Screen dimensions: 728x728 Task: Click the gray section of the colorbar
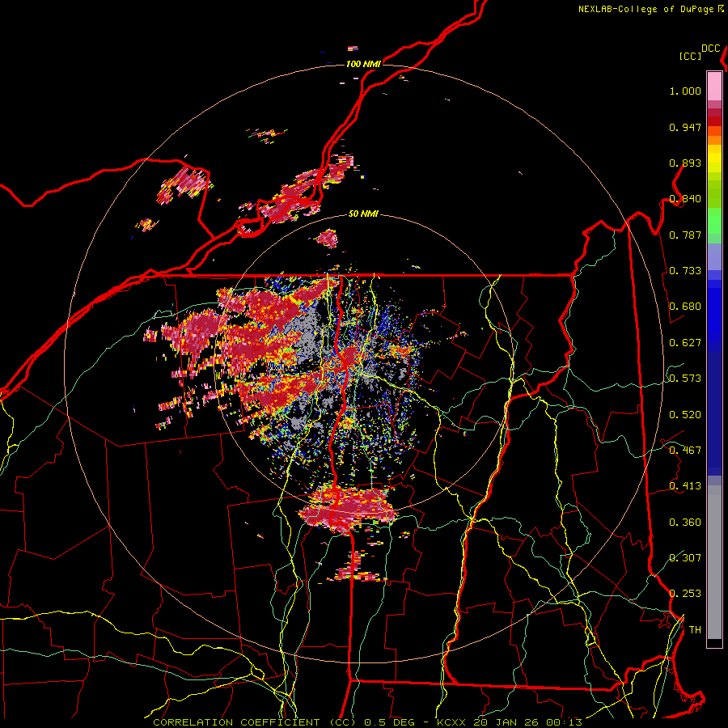click(714, 562)
